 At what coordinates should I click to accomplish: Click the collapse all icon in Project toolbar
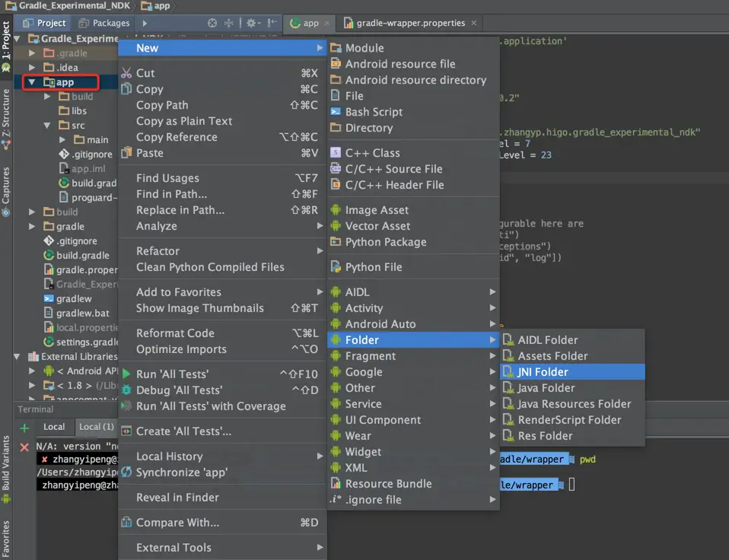coord(229,23)
